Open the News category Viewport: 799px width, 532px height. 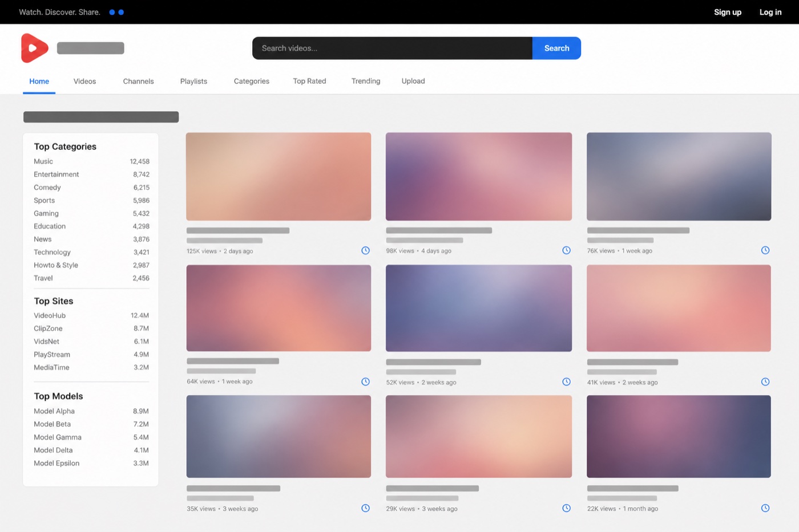point(42,239)
